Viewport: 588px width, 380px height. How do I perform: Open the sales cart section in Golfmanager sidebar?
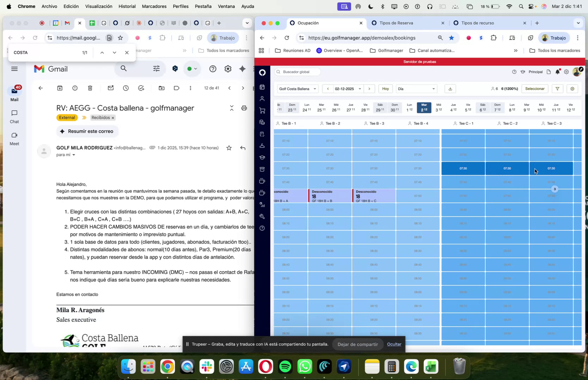pos(262,110)
